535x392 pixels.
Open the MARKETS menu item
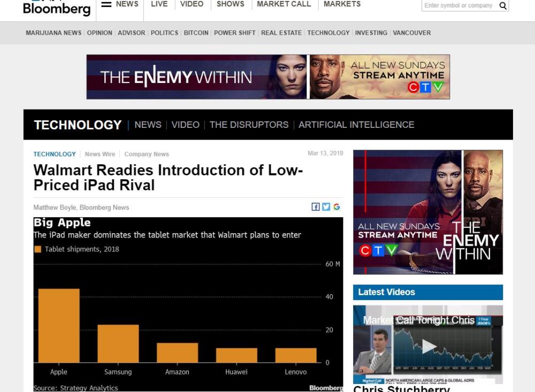[342, 4]
